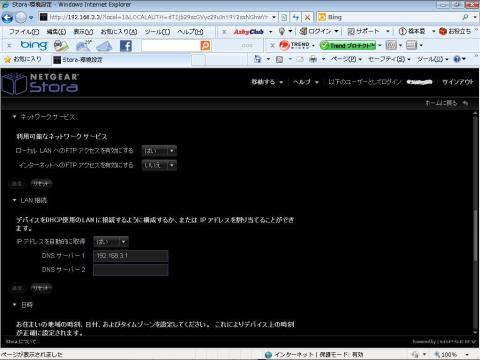Image resolution: width=480 pixels, height=360 pixels.
Task: Click the お気に入り star favorites button
Action: tap(23, 59)
